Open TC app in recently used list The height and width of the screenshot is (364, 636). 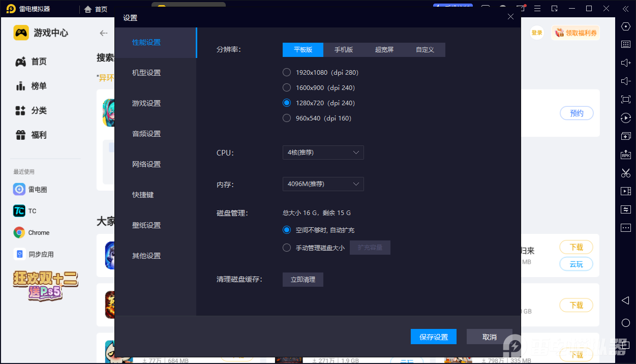tap(25, 211)
